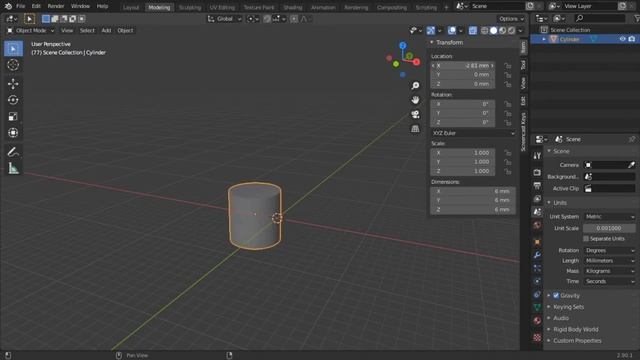Image resolution: width=640 pixels, height=360 pixels.
Task: Switch to solid viewport shading
Action: [x=493, y=30]
